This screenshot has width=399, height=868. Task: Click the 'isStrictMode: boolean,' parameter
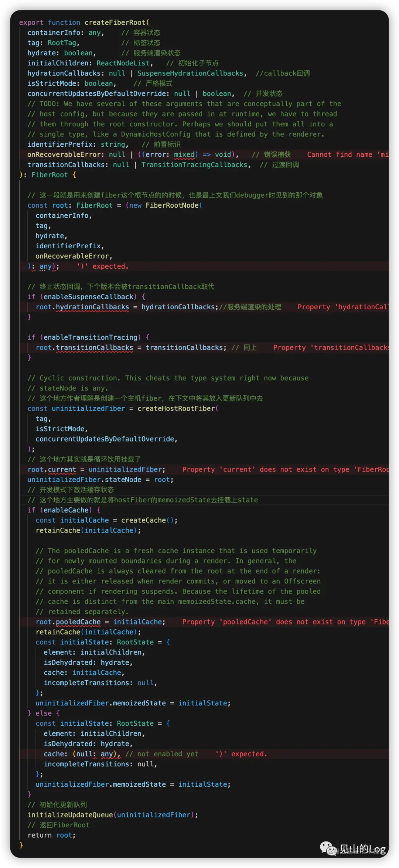(x=72, y=84)
